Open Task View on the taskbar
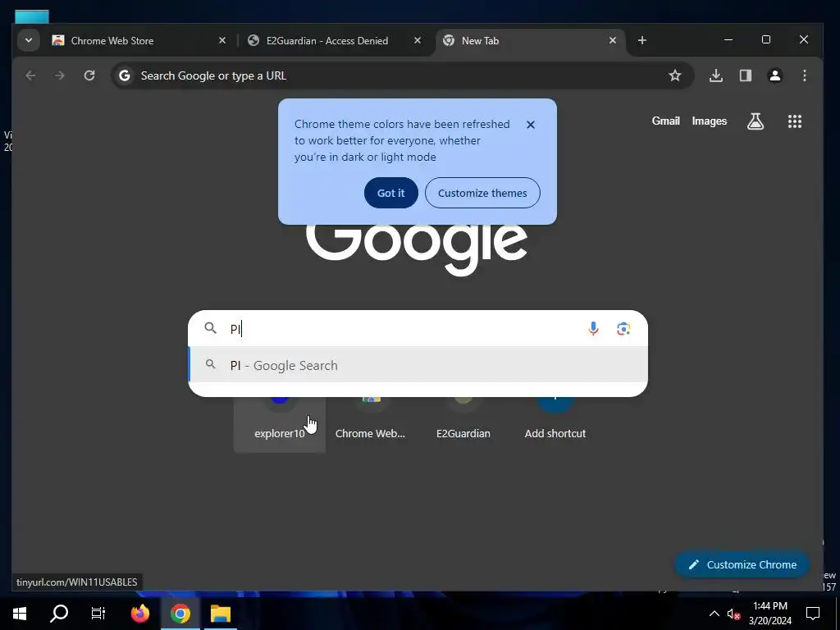The width and height of the screenshot is (840, 630). tap(98, 614)
